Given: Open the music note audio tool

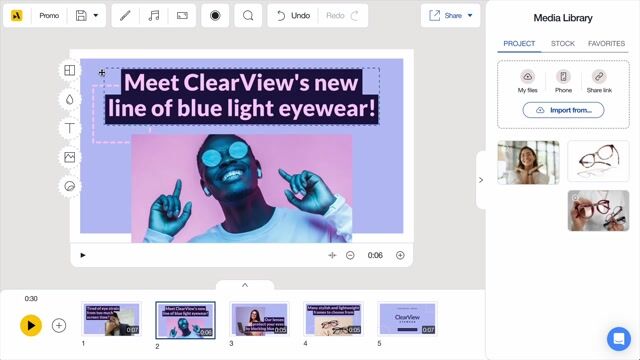Looking at the screenshot, I should [x=153, y=16].
